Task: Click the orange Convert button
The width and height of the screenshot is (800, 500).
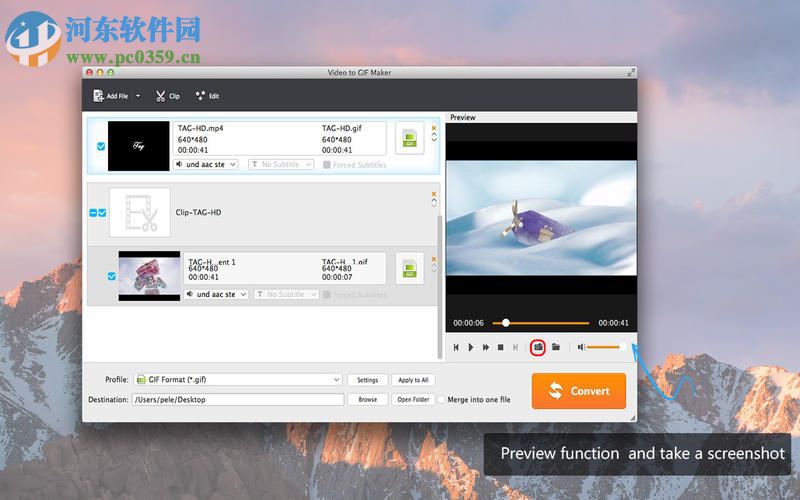Action: tap(579, 391)
